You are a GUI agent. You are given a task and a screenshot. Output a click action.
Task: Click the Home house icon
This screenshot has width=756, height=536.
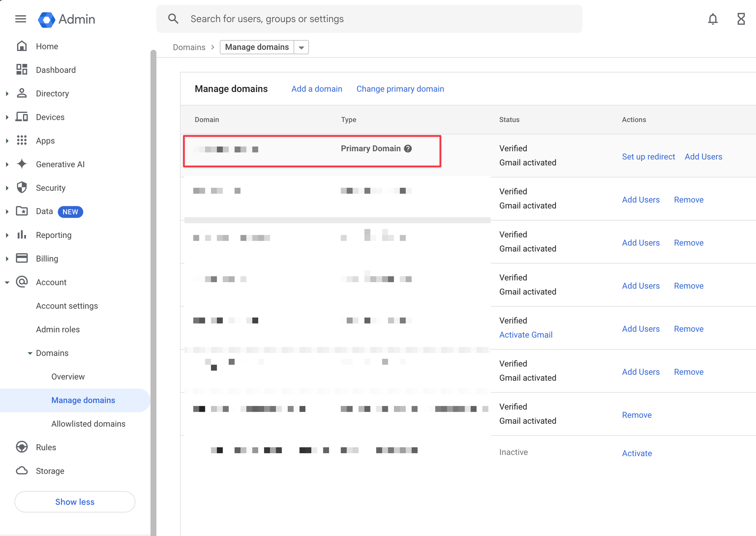click(x=22, y=46)
